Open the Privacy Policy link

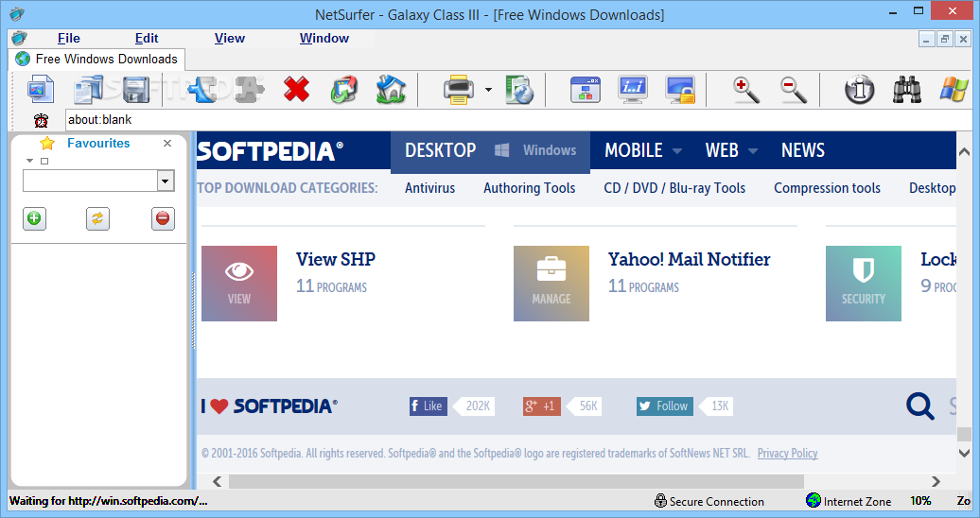tap(787, 454)
